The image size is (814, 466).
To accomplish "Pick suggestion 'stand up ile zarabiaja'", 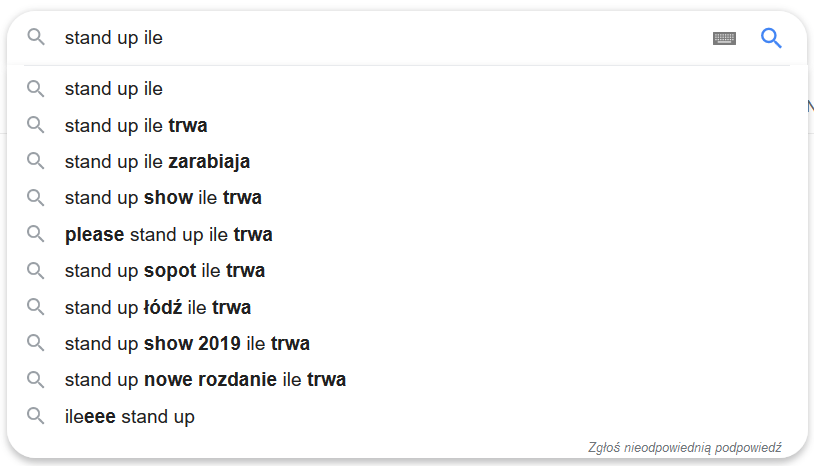I will 157,161.
